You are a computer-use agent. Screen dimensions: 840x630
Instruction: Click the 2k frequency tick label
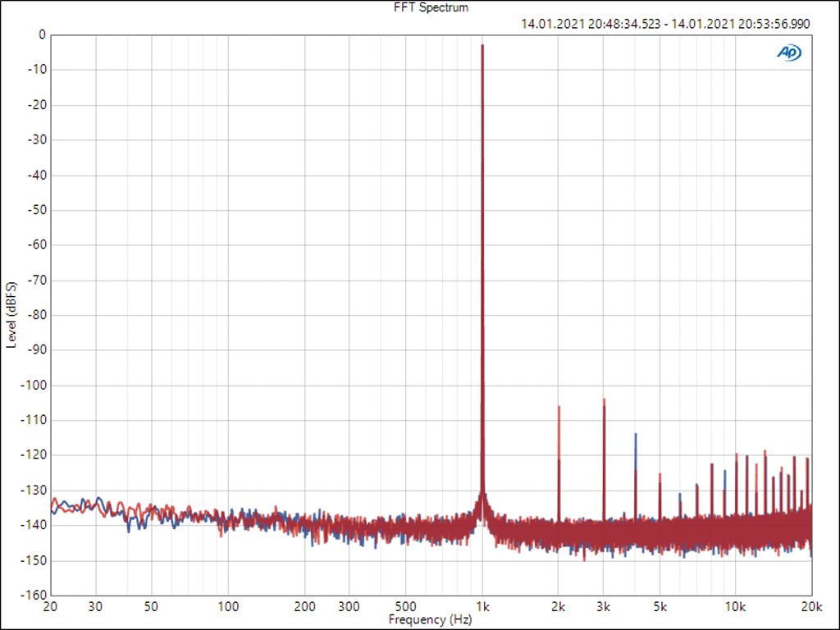(x=558, y=607)
